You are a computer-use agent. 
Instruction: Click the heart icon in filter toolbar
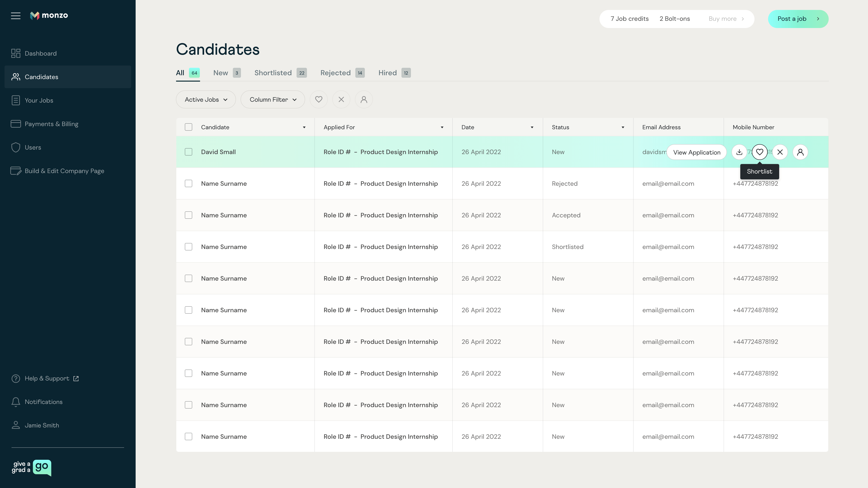pyautogui.click(x=318, y=99)
